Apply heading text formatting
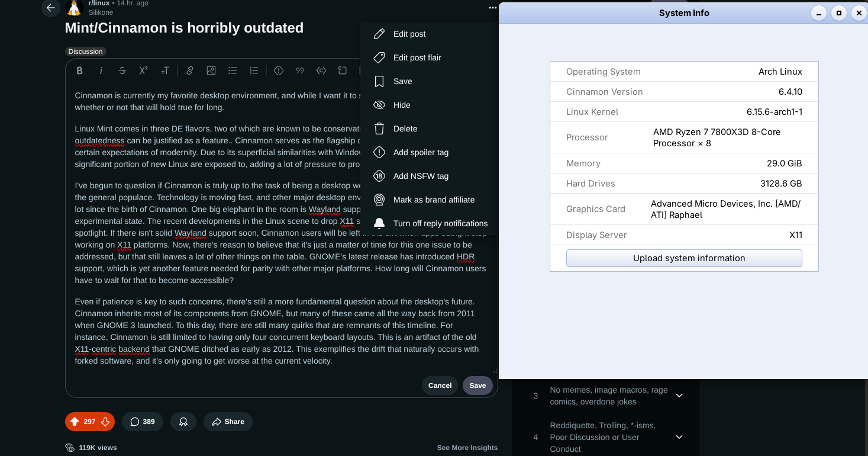868x456 pixels. point(165,70)
